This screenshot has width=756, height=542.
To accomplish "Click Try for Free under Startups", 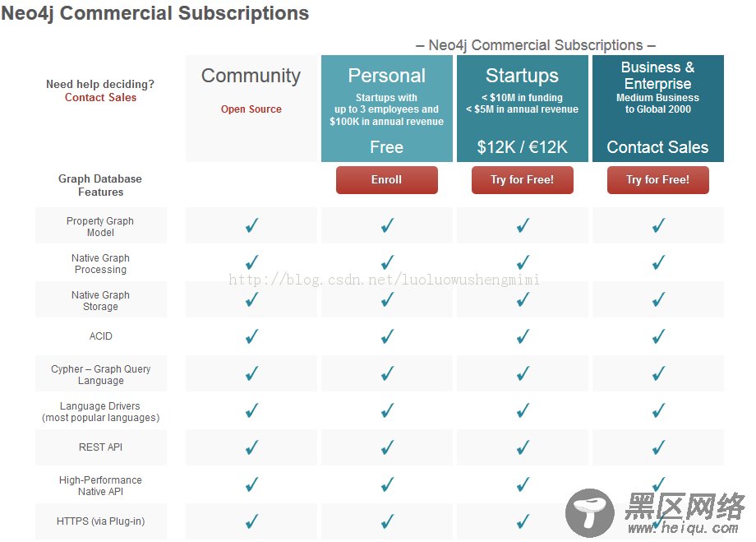I will [x=522, y=180].
